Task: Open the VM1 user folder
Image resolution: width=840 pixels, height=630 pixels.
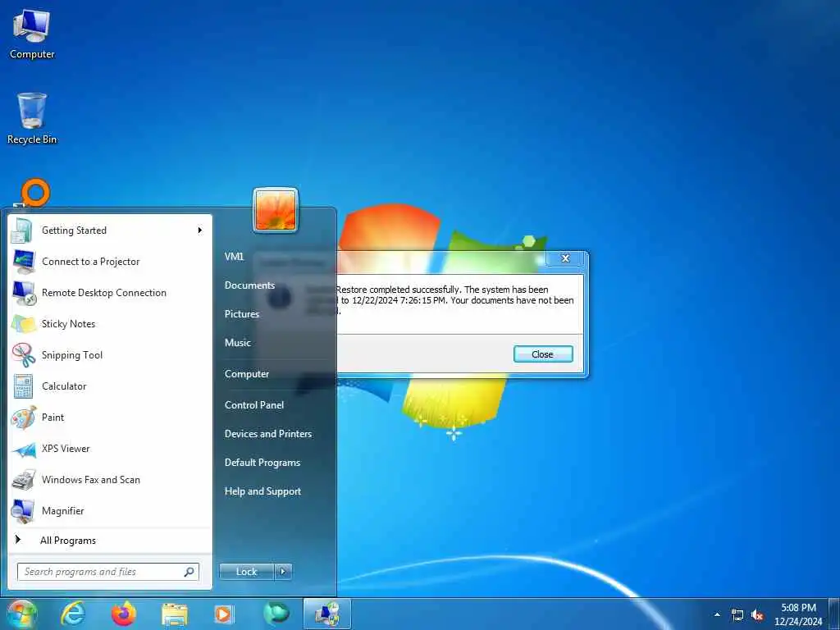Action: coord(234,257)
